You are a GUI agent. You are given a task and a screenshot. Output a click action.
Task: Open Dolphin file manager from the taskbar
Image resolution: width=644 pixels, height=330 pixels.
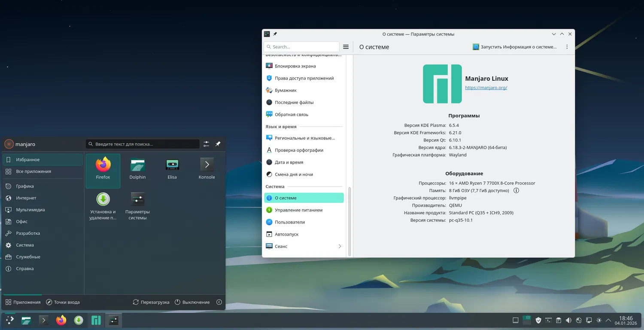(26, 320)
